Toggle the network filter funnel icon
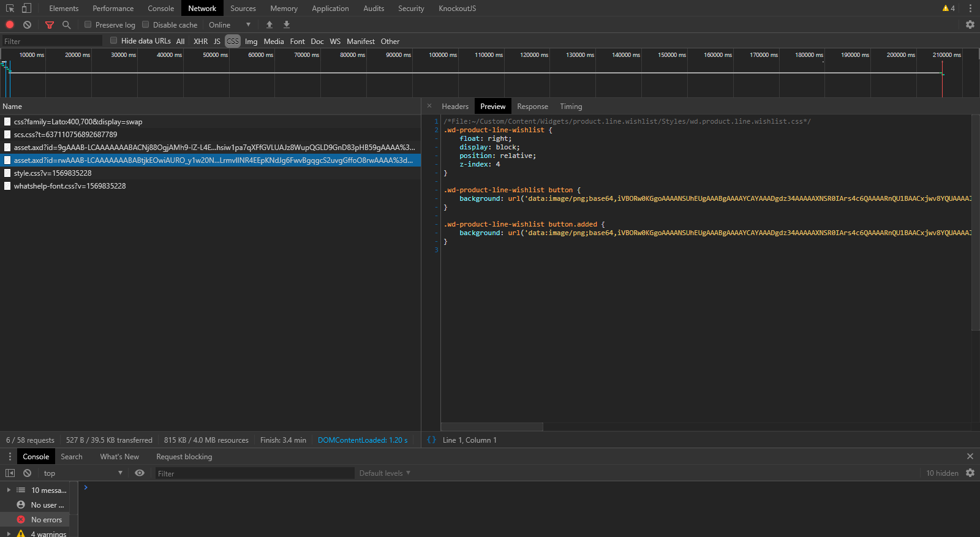 [x=50, y=25]
